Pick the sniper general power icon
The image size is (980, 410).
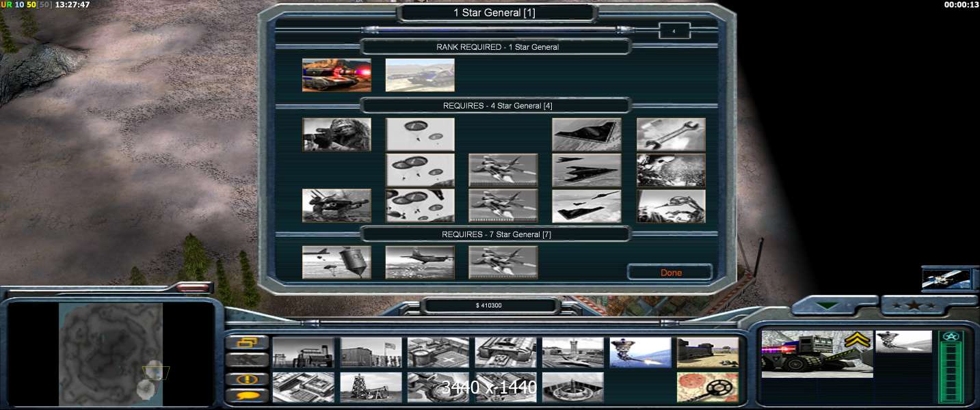tap(336, 135)
